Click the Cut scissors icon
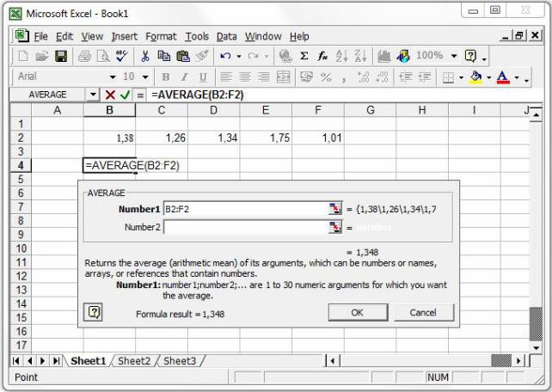The height and width of the screenshot is (392, 552). pos(145,56)
